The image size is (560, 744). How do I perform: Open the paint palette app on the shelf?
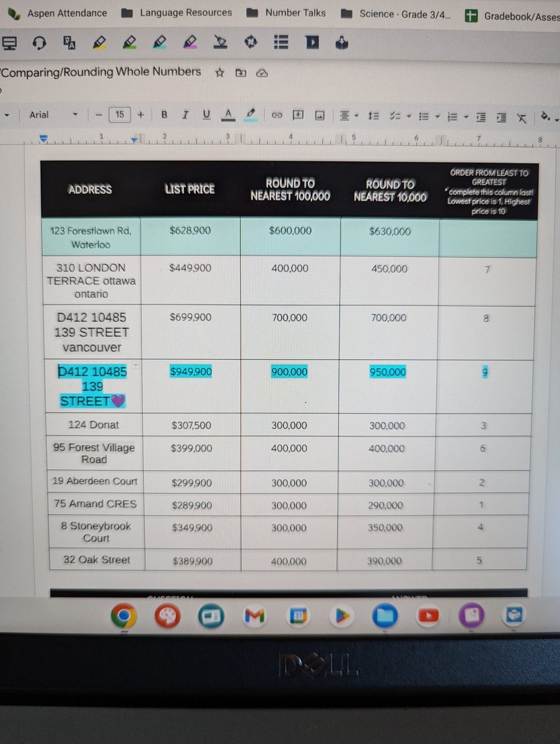tap(167, 616)
